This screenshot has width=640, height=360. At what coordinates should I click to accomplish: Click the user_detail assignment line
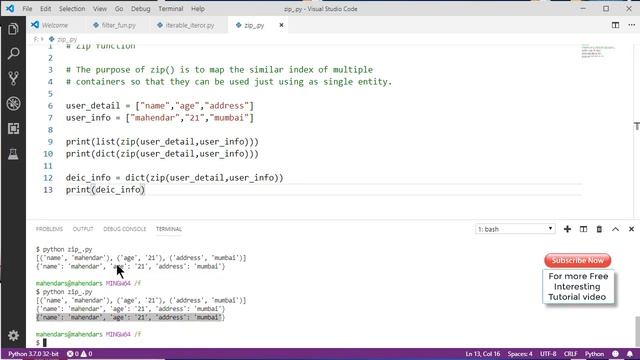coord(160,106)
